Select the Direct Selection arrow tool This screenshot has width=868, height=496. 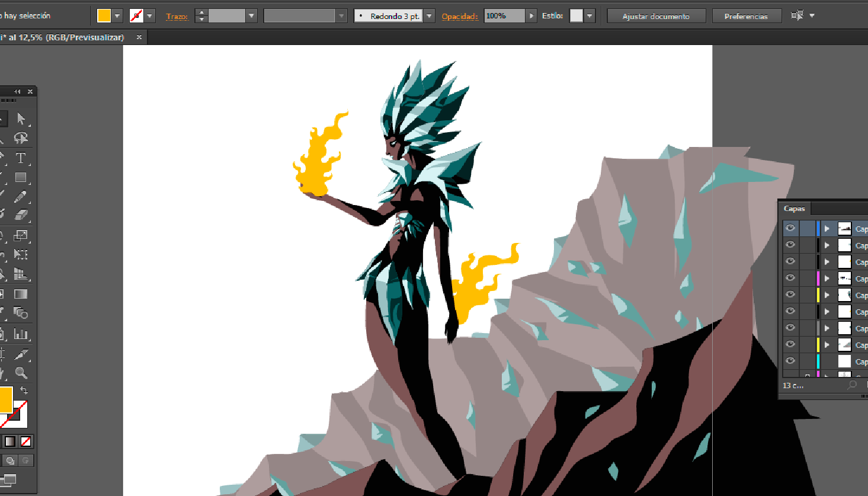coord(21,119)
